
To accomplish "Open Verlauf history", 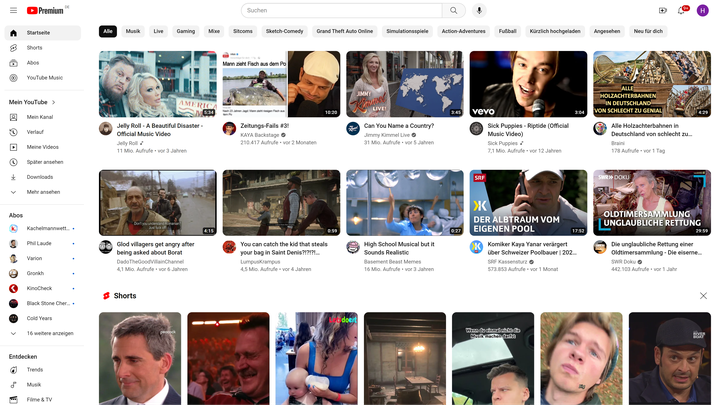I will pyautogui.click(x=43, y=132).
